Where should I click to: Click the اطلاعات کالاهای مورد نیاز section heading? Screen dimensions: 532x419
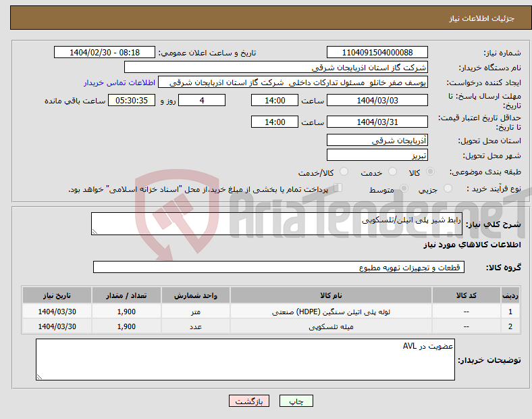pos(472,245)
